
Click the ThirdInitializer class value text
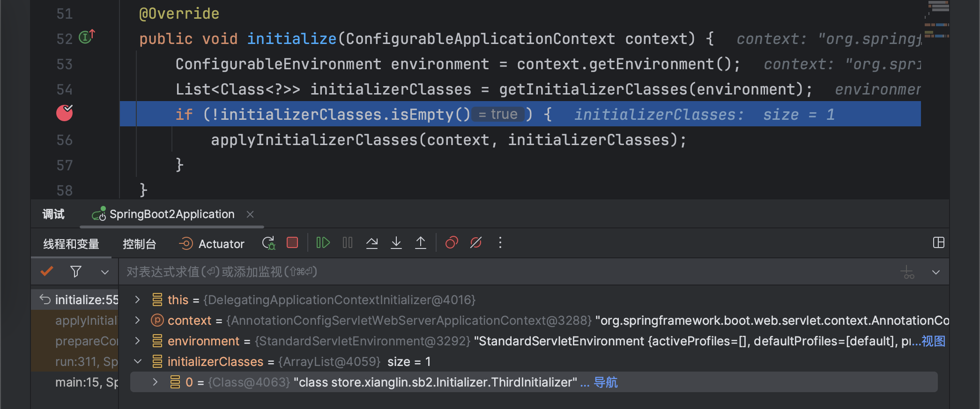point(435,382)
